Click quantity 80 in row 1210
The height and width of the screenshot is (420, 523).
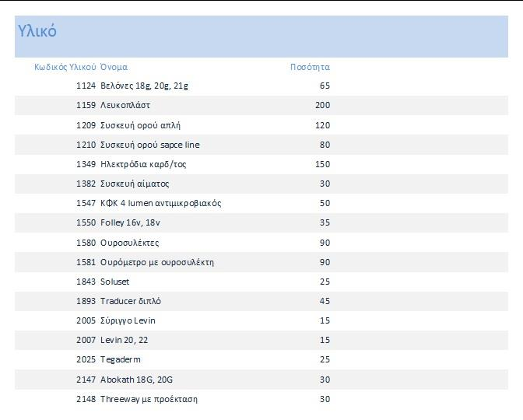point(325,145)
